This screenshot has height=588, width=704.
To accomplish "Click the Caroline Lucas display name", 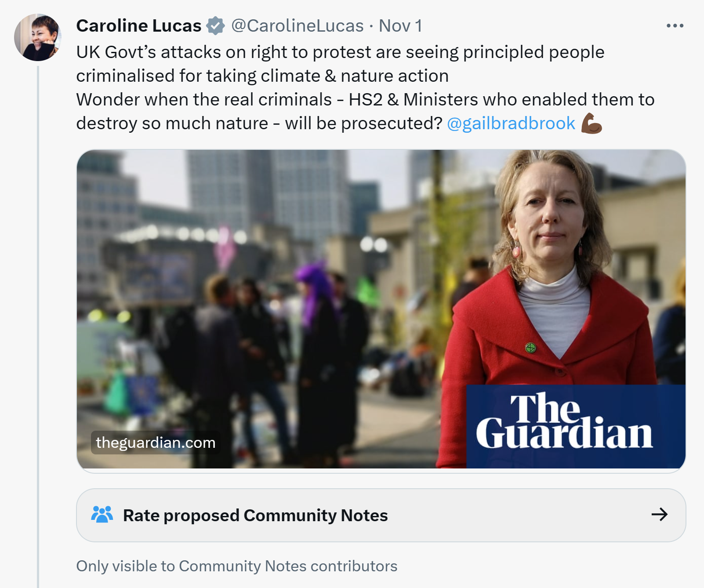I will click(139, 26).
